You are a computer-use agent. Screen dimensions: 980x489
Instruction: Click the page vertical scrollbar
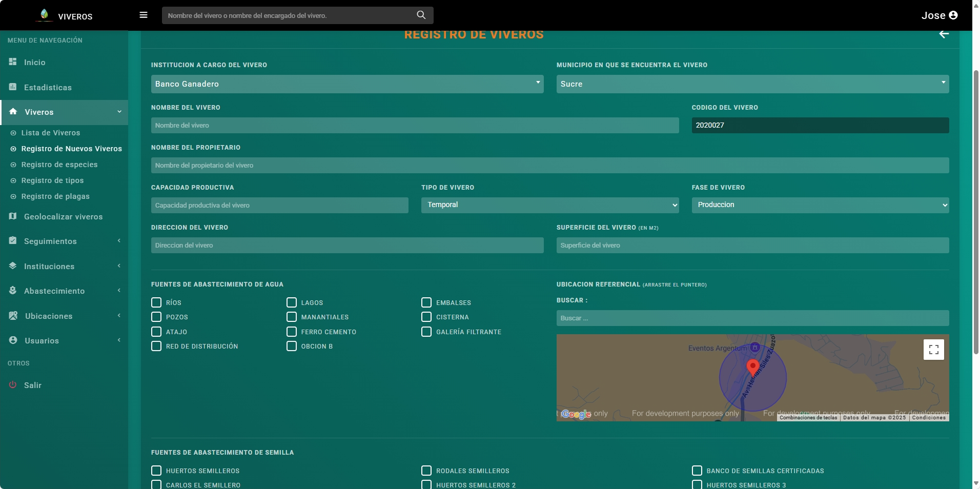tap(976, 205)
